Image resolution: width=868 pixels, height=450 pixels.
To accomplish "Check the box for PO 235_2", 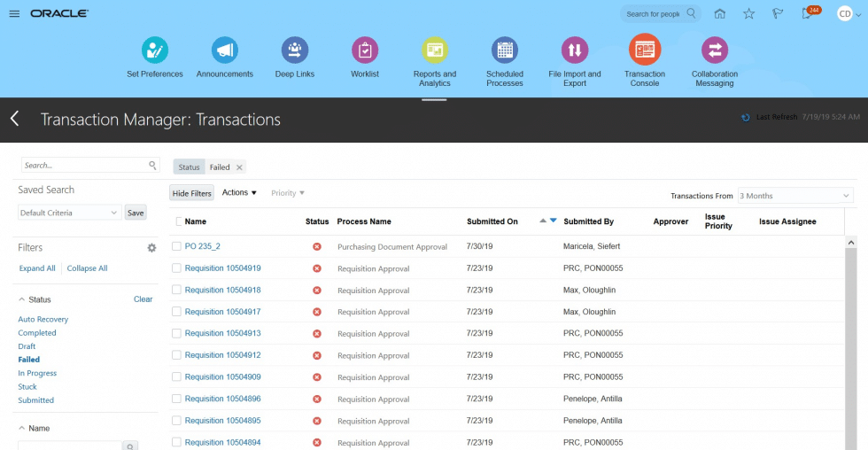I will coord(177,246).
